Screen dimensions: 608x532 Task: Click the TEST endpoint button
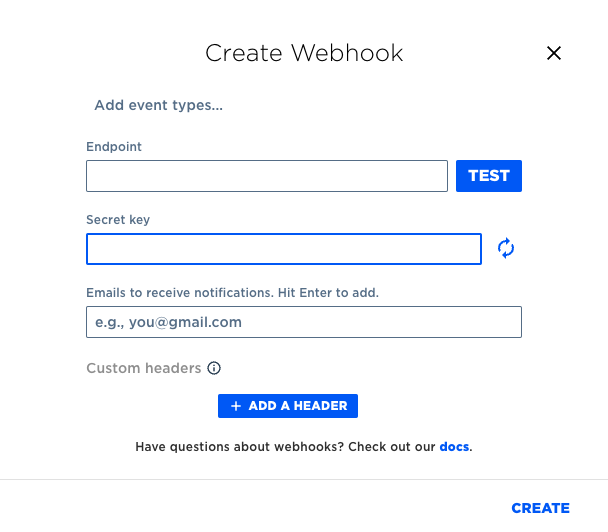tap(489, 176)
